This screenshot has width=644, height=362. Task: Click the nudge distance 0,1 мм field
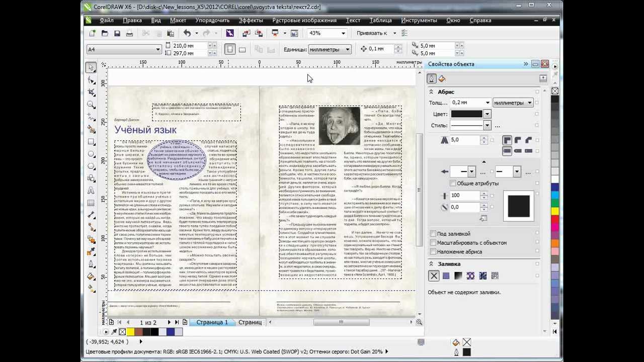pos(381,49)
